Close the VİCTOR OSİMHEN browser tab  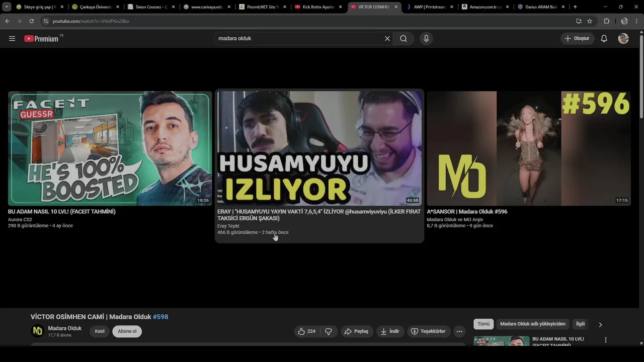tap(396, 7)
